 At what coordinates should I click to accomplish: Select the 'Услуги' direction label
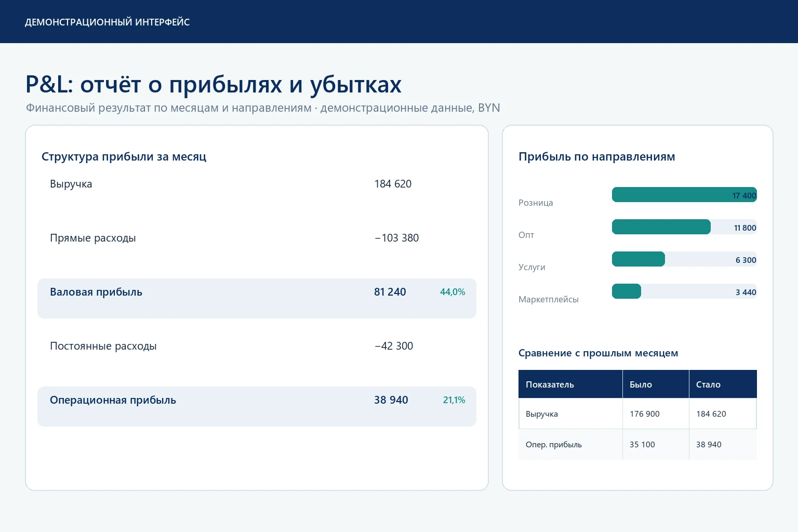[532, 267]
